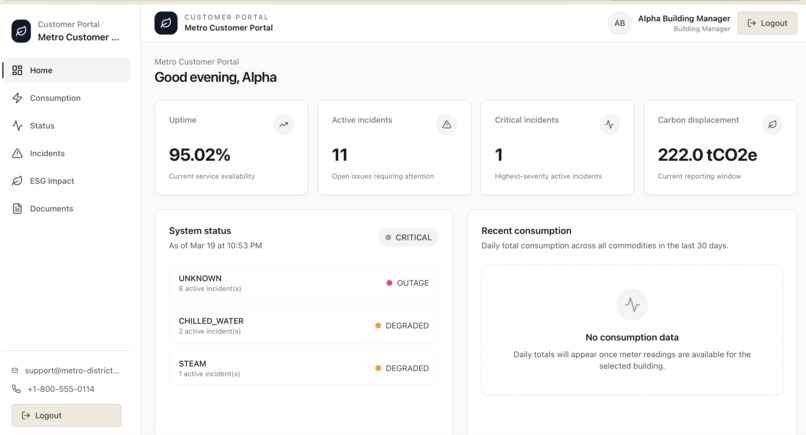Screen dimensions: 806x435
Task: Click the 'System status' heading
Action: pos(200,231)
